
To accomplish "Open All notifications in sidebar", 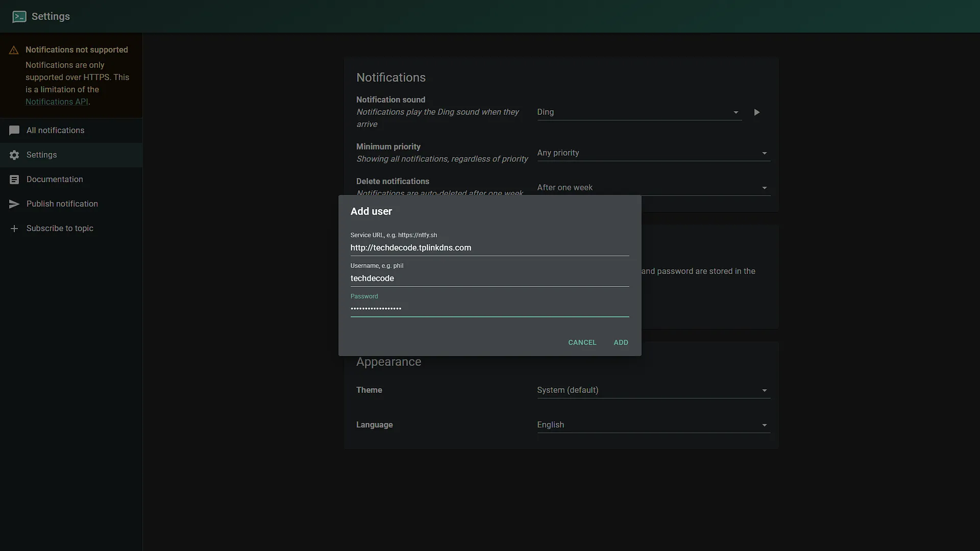I will tap(71, 131).
